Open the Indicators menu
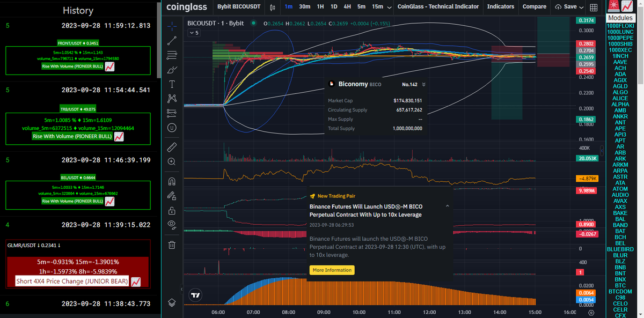The height and width of the screenshot is (318, 644). [500, 7]
